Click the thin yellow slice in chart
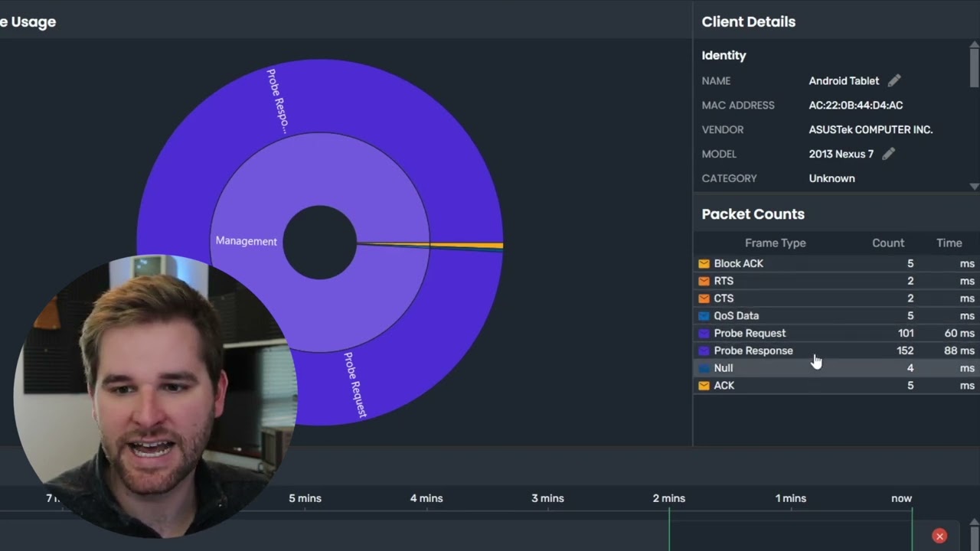The image size is (980, 551). (x=465, y=246)
